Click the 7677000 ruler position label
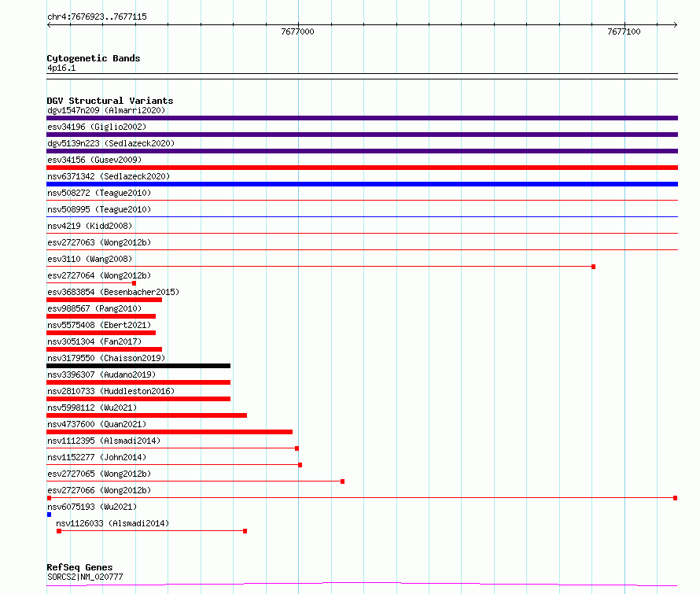 tap(297, 31)
